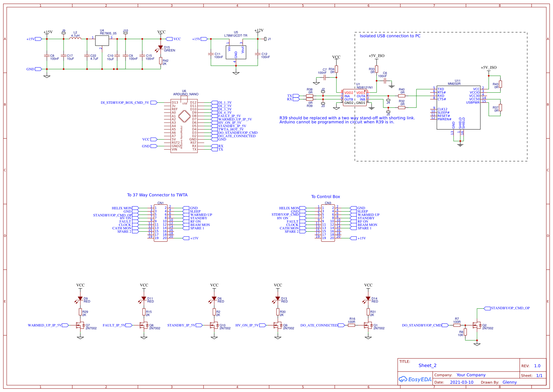Click the Sheet_2 title text
Screen dimensions: 553x392
(427, 365)
